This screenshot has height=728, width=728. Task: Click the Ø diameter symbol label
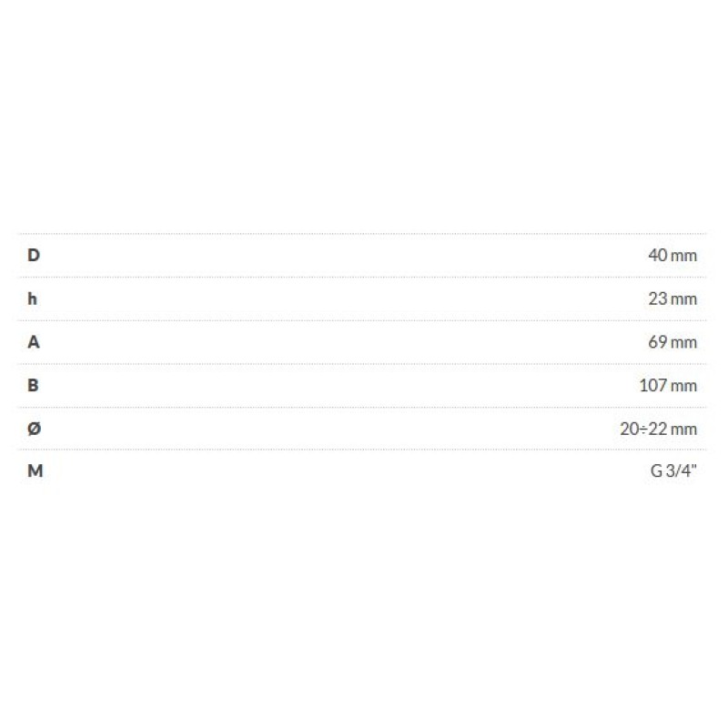pyautogui.click(x=34, y=429)
